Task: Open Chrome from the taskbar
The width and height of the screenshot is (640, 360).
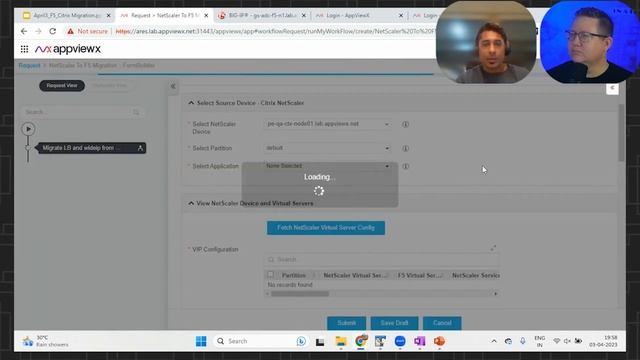Action: coord(361,341)
